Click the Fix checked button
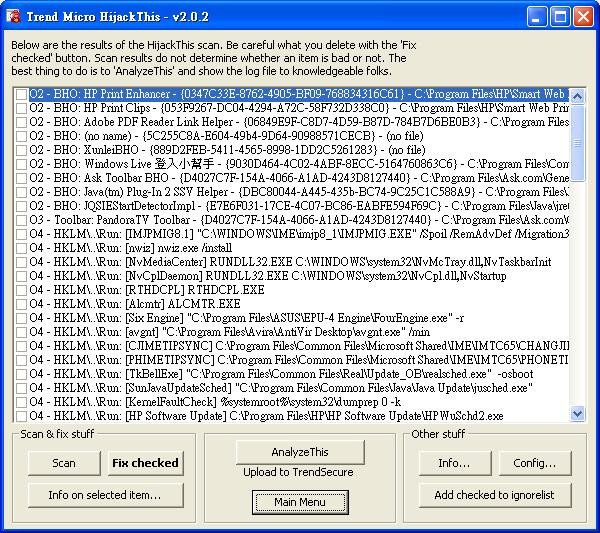The height and width of the screenshot is (533, 600). [x=145, y=463]
